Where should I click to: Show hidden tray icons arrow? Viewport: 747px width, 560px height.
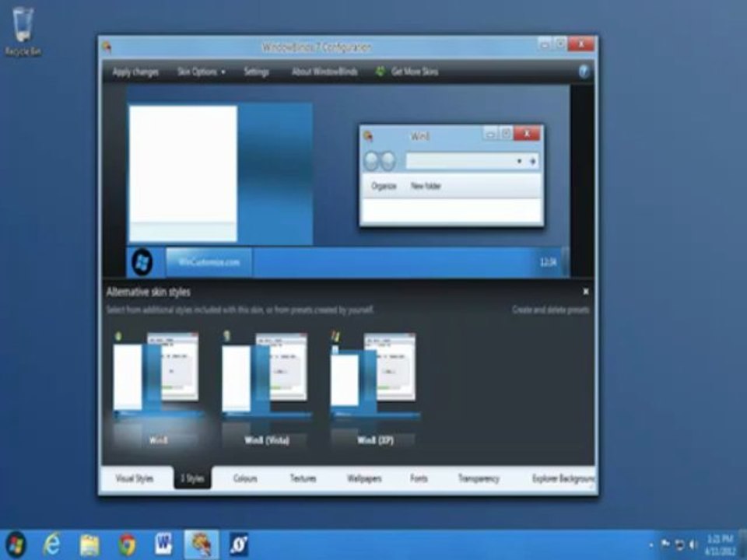651,544
